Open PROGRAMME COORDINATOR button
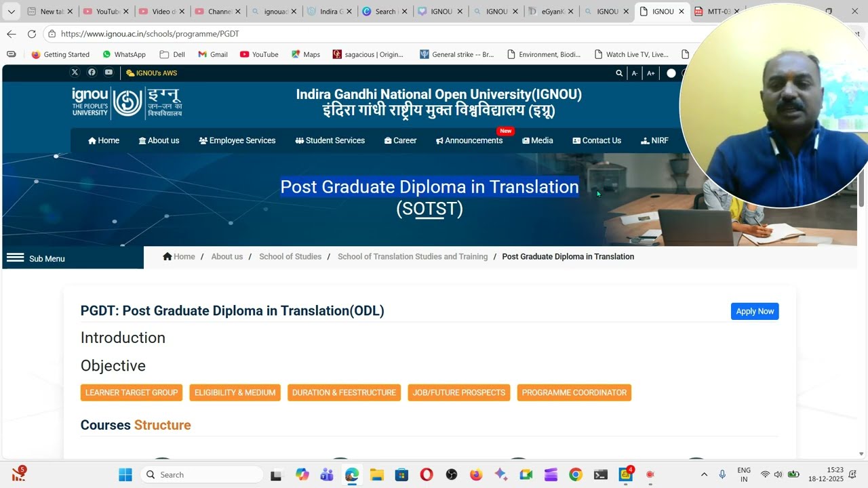The height and width of the screenshot is (488, 868). point(574,392)
